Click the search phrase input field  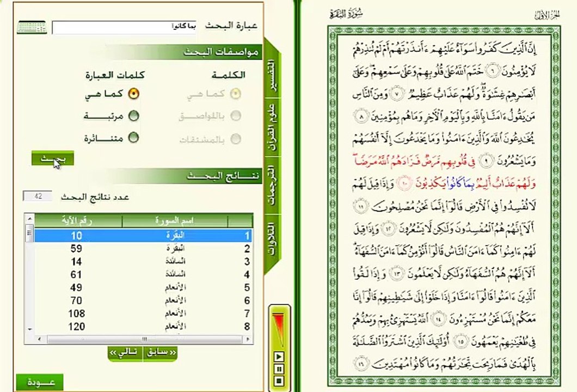(124, 27)
